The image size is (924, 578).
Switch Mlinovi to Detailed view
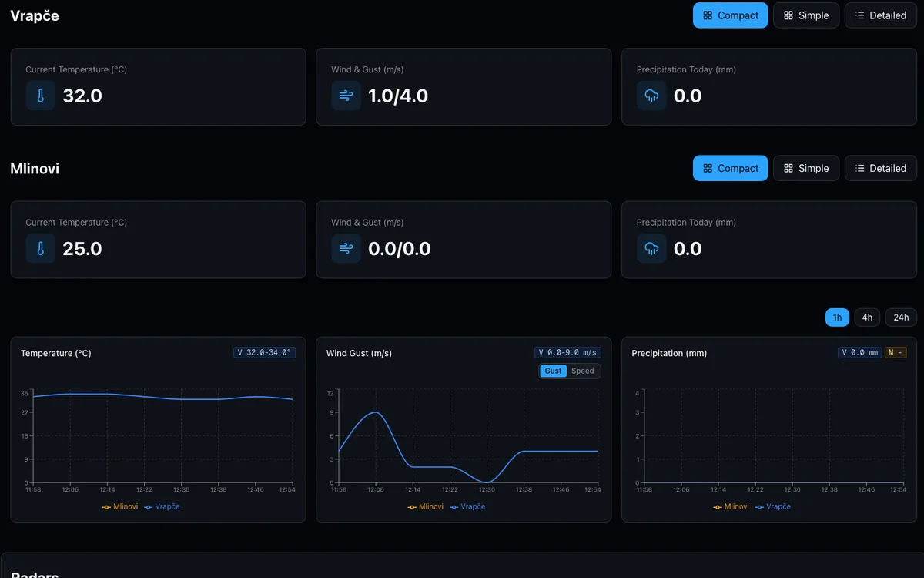[x=881, y=168]
